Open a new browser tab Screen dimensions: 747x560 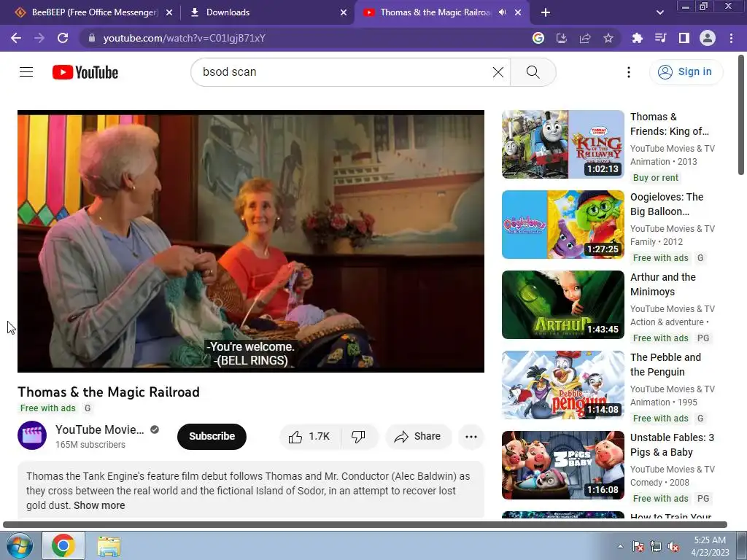click(x=546, y=12)
